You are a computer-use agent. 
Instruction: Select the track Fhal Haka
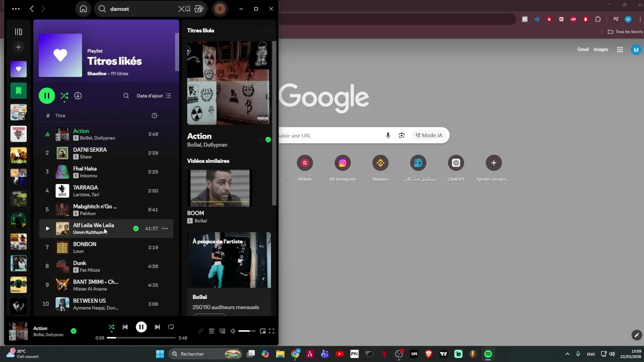click(x=106, y=172)
